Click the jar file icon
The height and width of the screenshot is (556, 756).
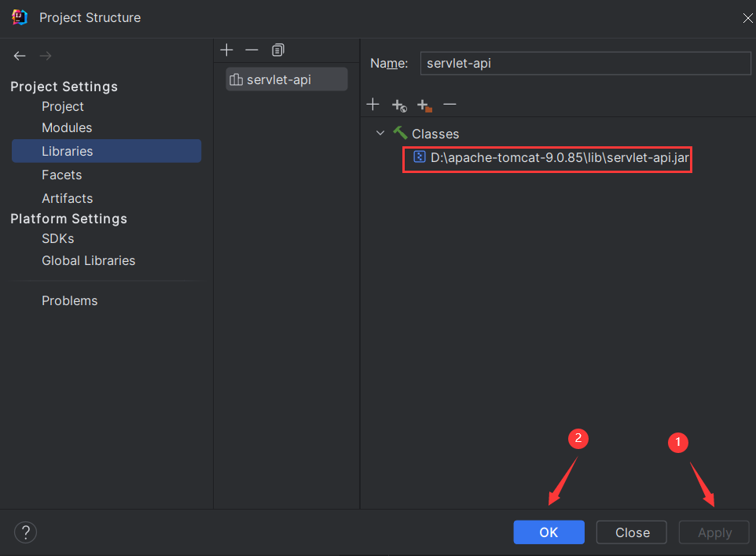coord(420,156)
